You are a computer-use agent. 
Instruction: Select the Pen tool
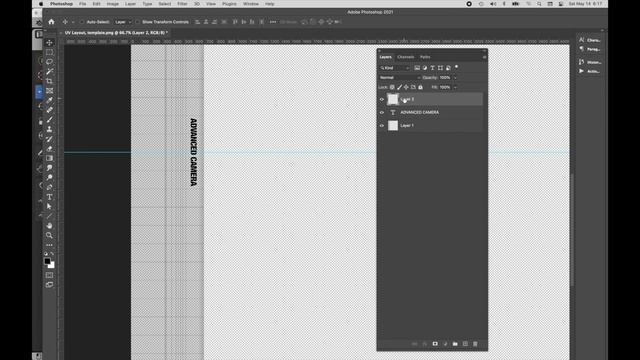pyautogui.click(x=49, y=187)
